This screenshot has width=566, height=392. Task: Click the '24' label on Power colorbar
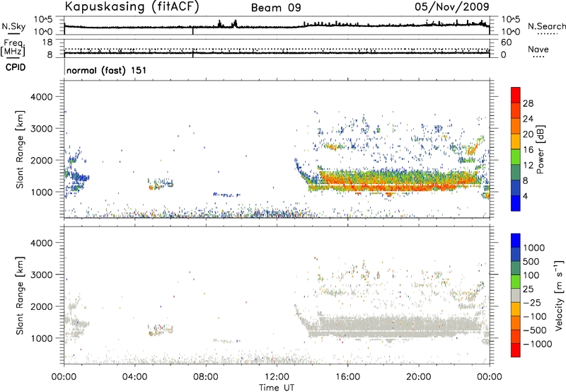click(528, 119)
